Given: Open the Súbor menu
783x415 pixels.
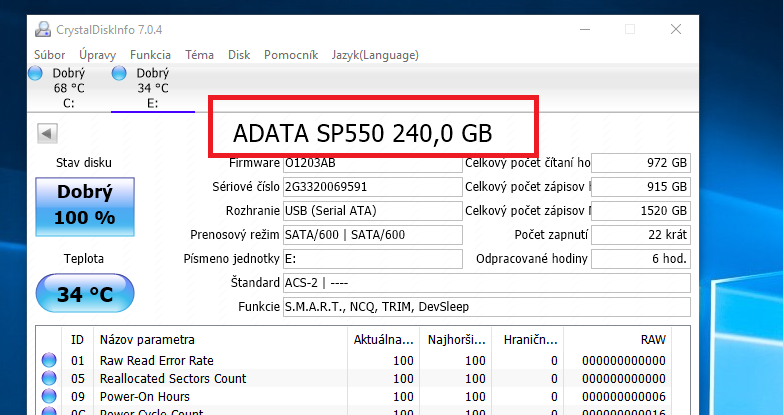Looking at the screenshot, I should point(49,55).
